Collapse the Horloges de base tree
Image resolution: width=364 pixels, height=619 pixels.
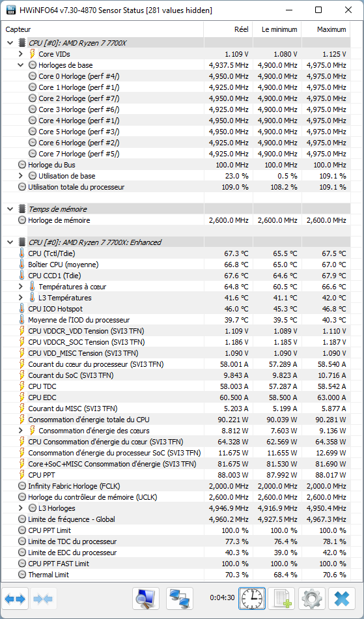[x=21, y=65]
